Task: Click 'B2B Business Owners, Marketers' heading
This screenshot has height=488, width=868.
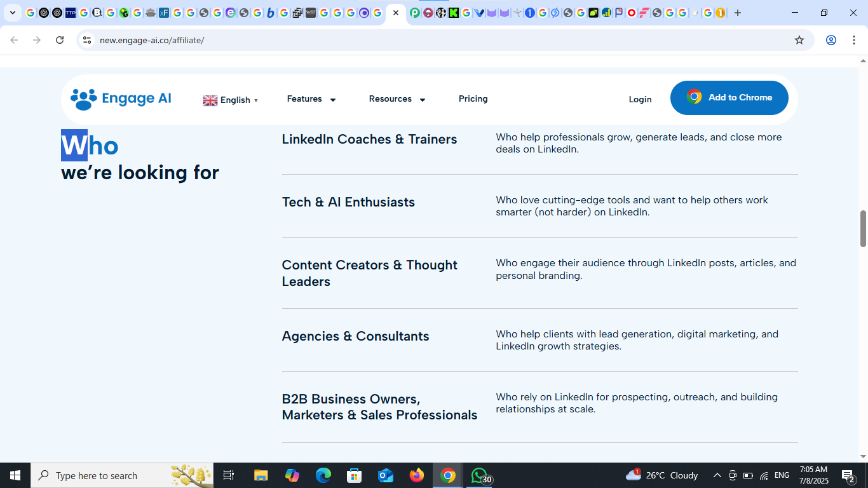Action: [379, 407]
